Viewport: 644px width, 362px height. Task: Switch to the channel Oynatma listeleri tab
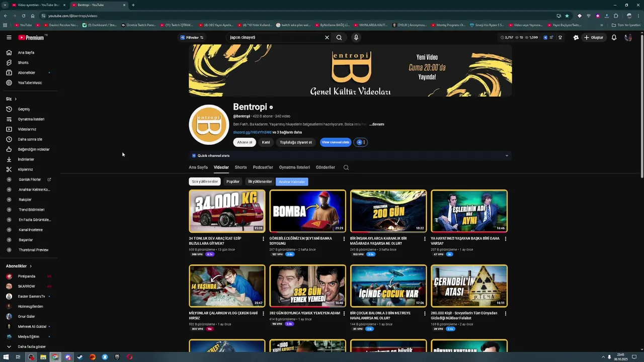point(294,167)
